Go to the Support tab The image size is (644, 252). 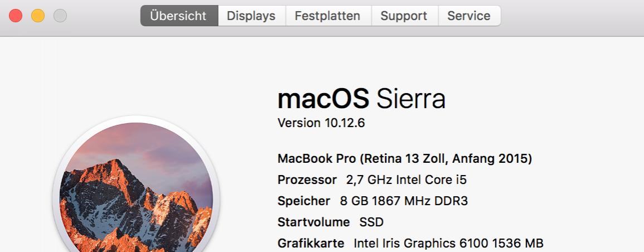(x=404, y=16)
